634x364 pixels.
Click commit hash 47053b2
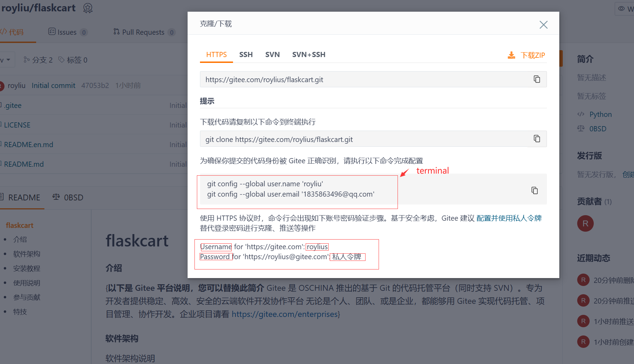(95, 85)
